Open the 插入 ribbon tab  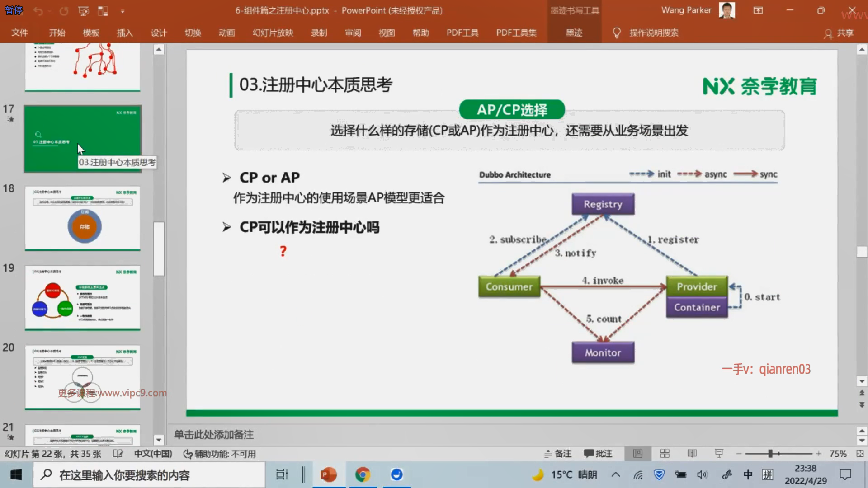[125, 33]
